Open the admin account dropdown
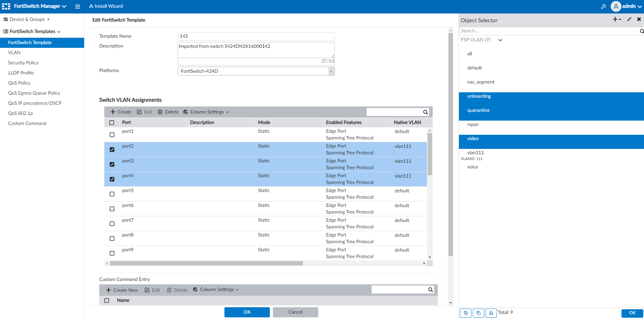The height and width of the screenshot is (318, 644). [x=632, y=6]
